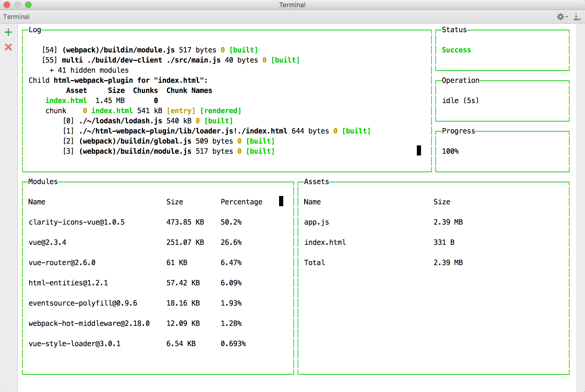585x392 pixels.
Task: Click the clarity-icons-vue@1.0.5 module row
Action: [x=77, y=222]
